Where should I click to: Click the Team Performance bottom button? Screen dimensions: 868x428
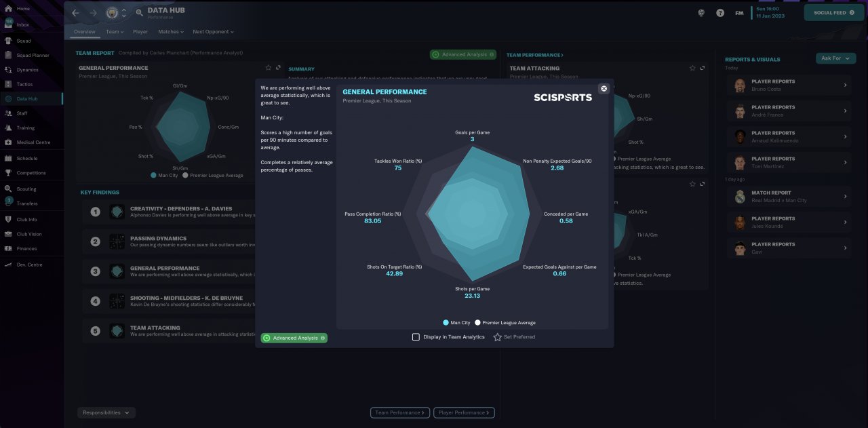400,412
